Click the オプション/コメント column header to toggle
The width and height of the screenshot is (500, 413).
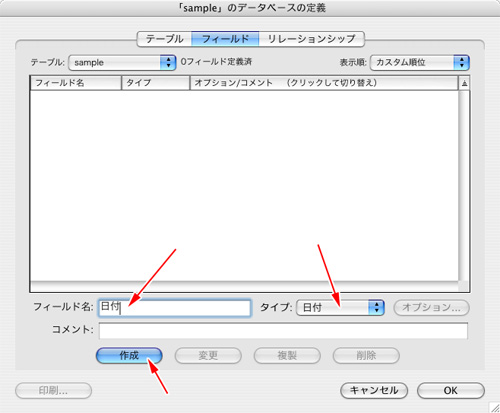[324, 83]
